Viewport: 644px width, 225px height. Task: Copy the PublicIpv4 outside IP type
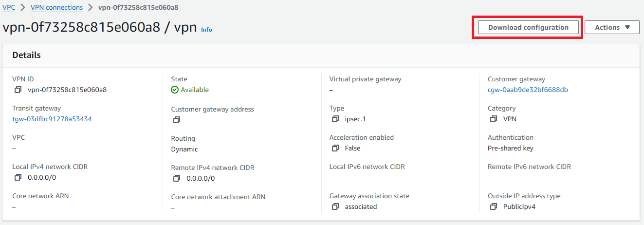[494, 206]
